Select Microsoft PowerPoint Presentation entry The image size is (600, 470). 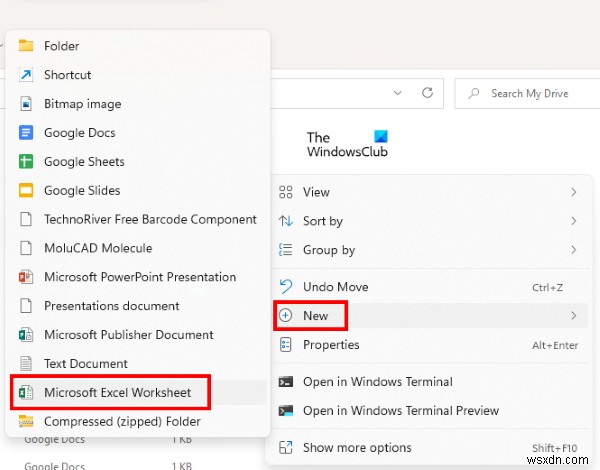pyautogui.click(x=138, y=277)
